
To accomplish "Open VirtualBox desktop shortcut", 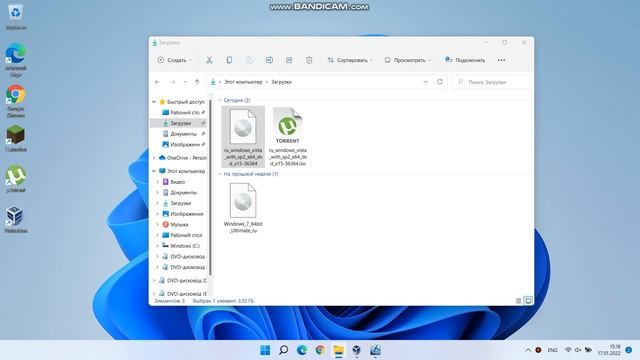I will (x=16, y=220).
